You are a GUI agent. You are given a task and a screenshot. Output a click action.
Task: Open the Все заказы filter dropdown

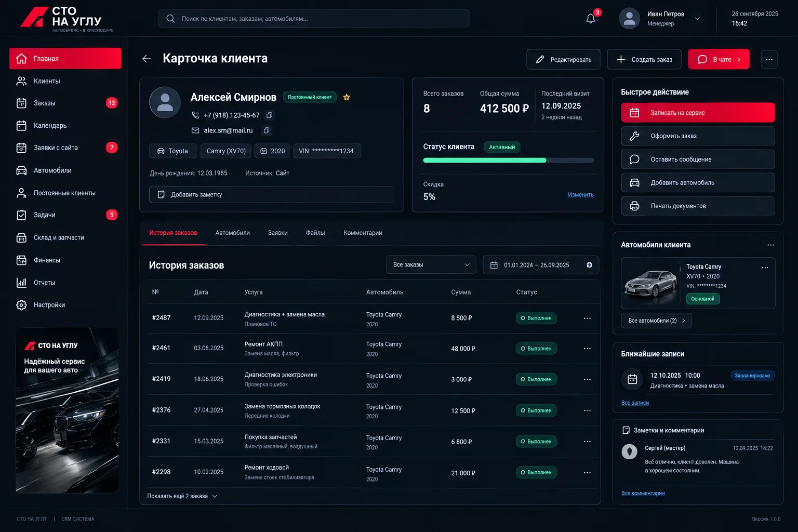click(431, 264)
